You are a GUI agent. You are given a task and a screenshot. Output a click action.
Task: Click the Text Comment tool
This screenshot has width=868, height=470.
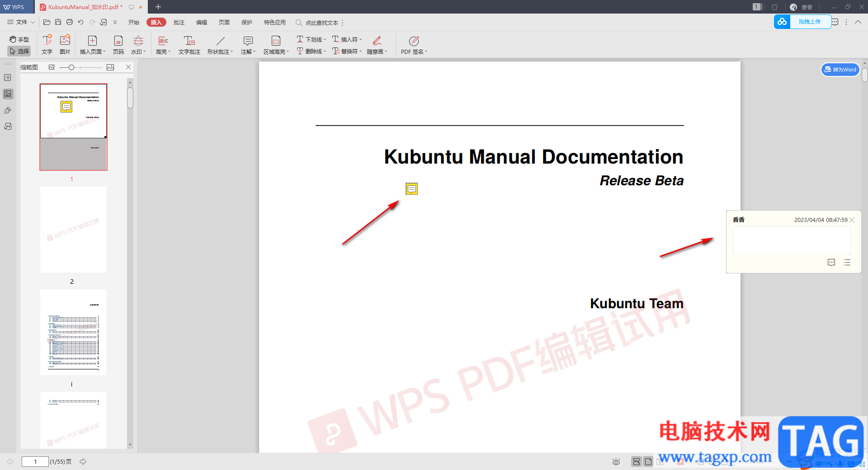coord(189,44)
